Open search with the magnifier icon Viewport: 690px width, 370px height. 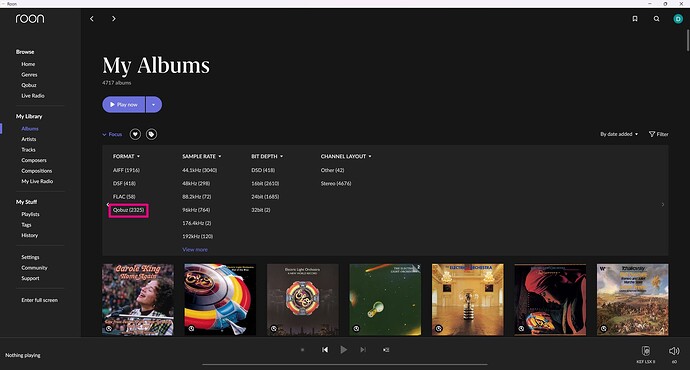coord(656,18)
